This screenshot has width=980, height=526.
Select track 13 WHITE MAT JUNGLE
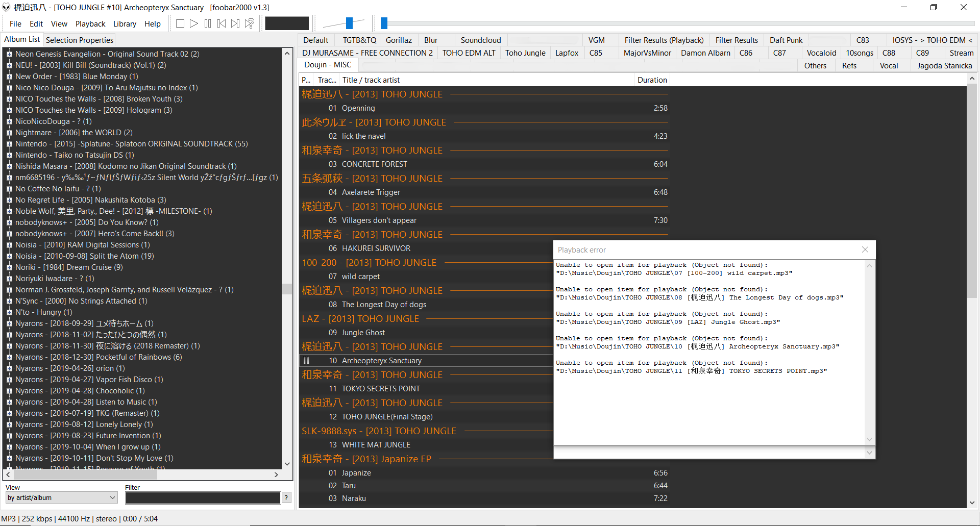tap(426, 445)
